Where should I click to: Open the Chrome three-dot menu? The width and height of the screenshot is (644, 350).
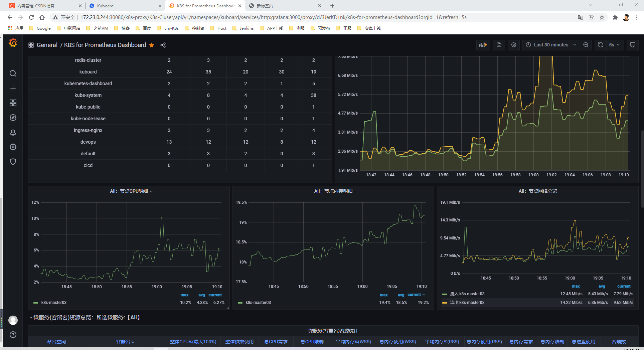(x=637, y=17)
